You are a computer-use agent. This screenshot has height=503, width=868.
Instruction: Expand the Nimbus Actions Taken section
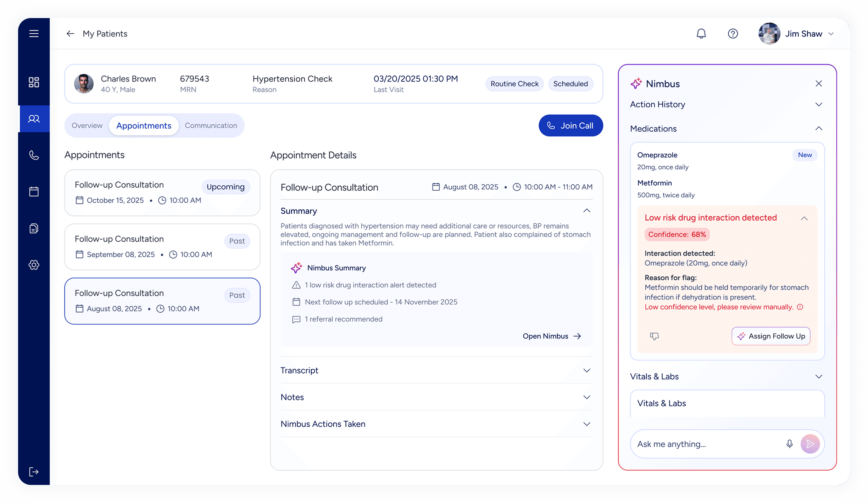586,424
